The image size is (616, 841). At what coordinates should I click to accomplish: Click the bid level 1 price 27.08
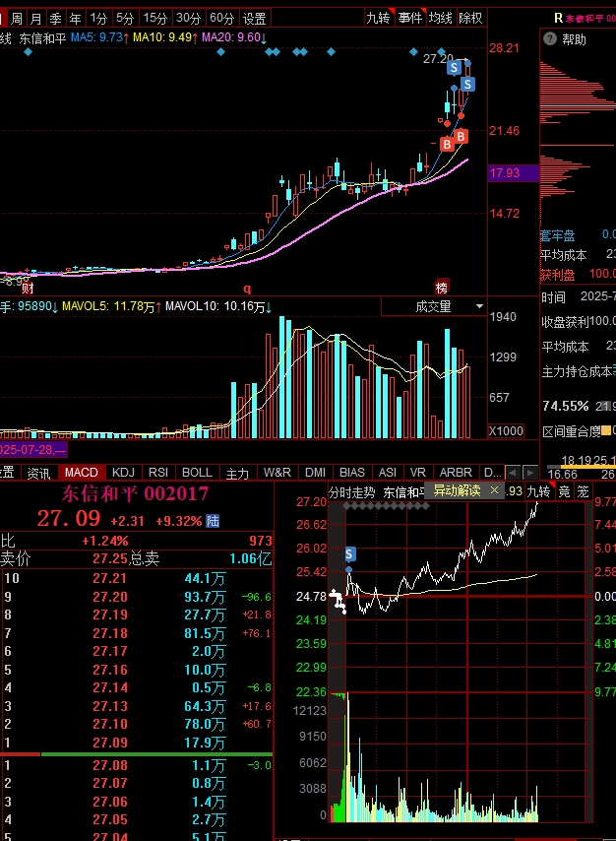[110, 765]
